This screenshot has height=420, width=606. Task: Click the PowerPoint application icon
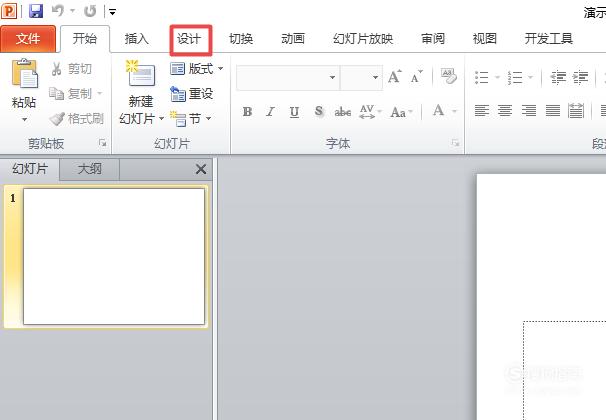(9, 11)
